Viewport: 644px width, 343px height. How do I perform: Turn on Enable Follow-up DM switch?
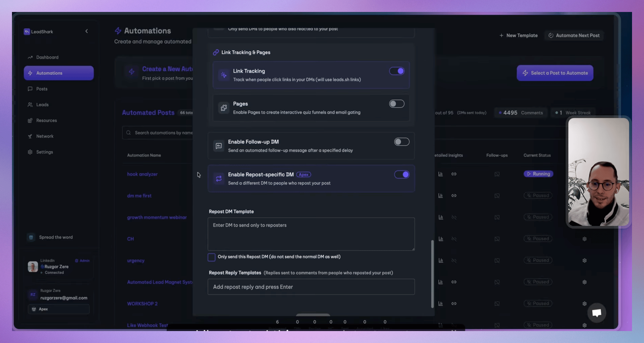(x=402, y=142)
